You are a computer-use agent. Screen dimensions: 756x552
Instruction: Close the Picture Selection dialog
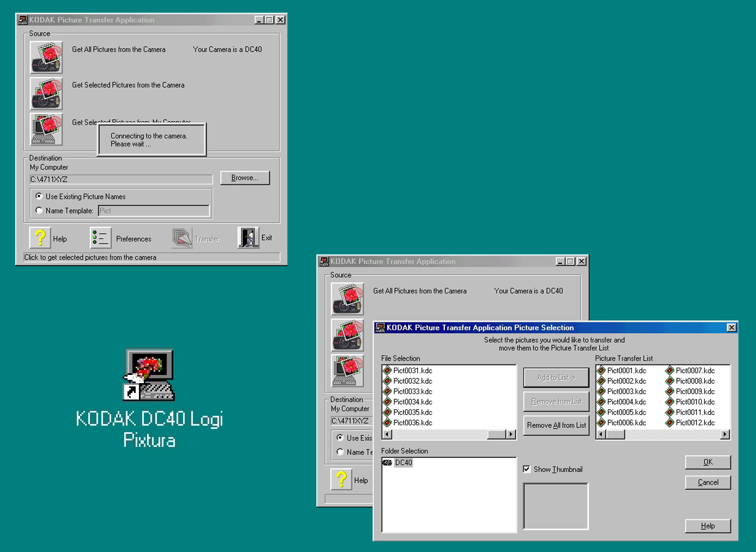731,328
